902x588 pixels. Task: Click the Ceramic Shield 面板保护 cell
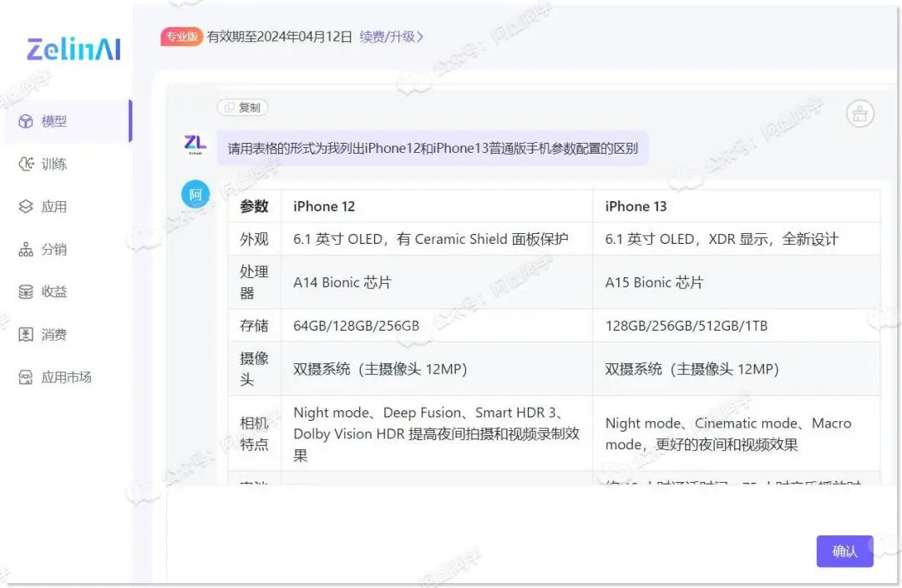[x=437, y=239]
